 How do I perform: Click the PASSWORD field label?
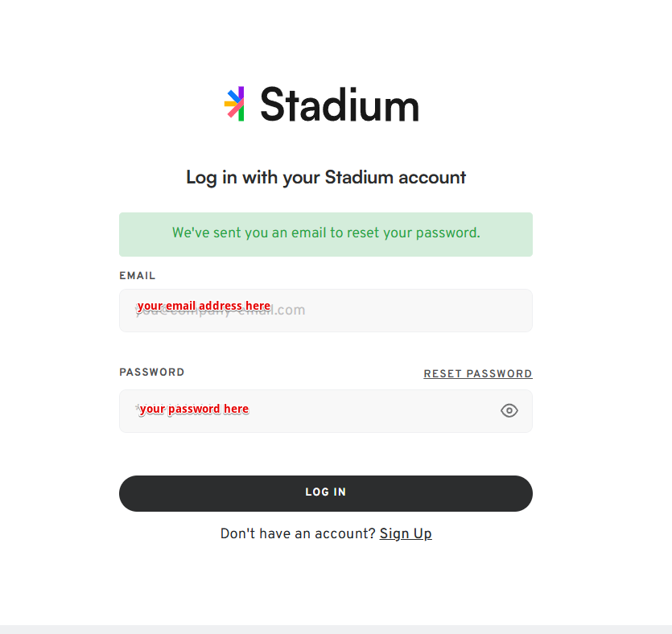(152, 373)
